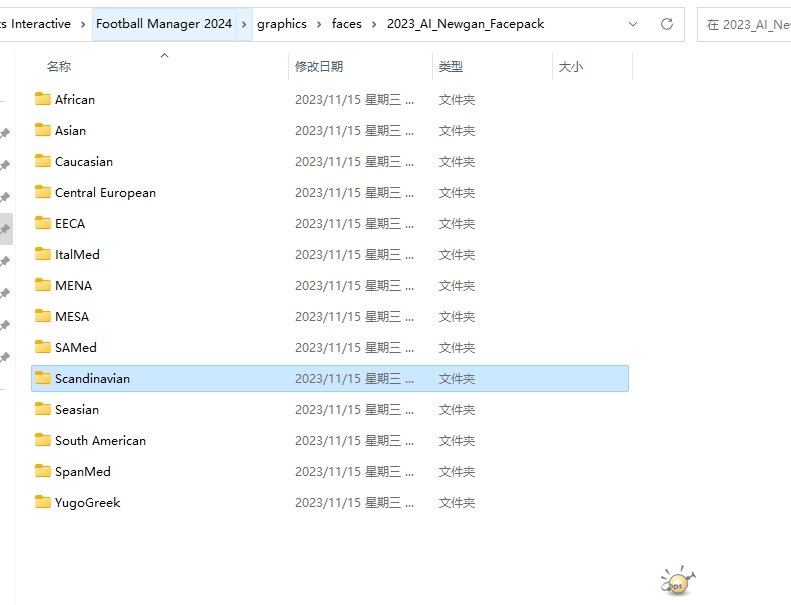Select the YugoGreek folder icon
The height and width of the screenshot is (605, 791).
pos(43,502)
